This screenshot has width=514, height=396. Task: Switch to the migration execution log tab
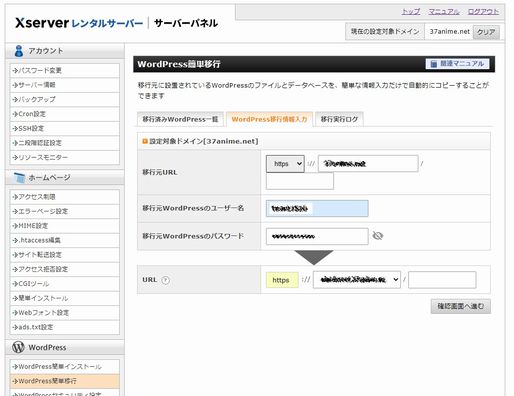(x=339, y=119)
